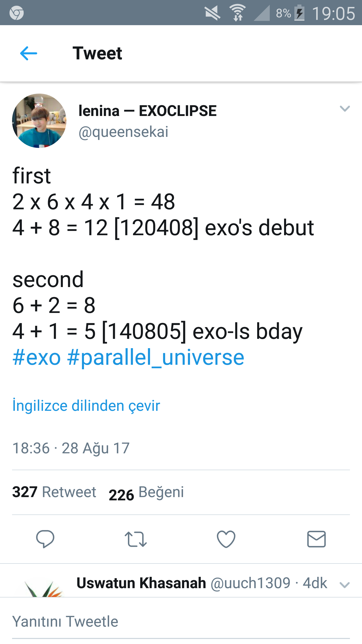This screenshot has width=362, height=644.
Task: Like the tweet with heart icon
Action: 226,539
